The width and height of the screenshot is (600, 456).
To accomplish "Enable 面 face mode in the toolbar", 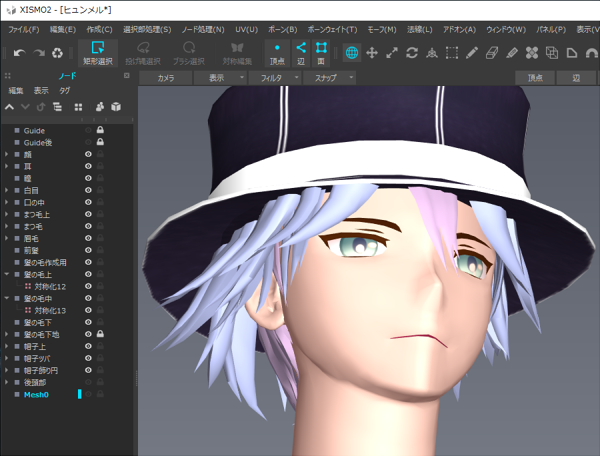I will point(321,53).
